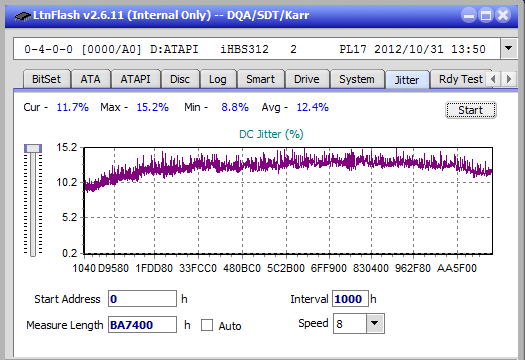Click the DC Jitter (%) chart title
The height and width of the screenshot is (360, 525).
point(271,134)
